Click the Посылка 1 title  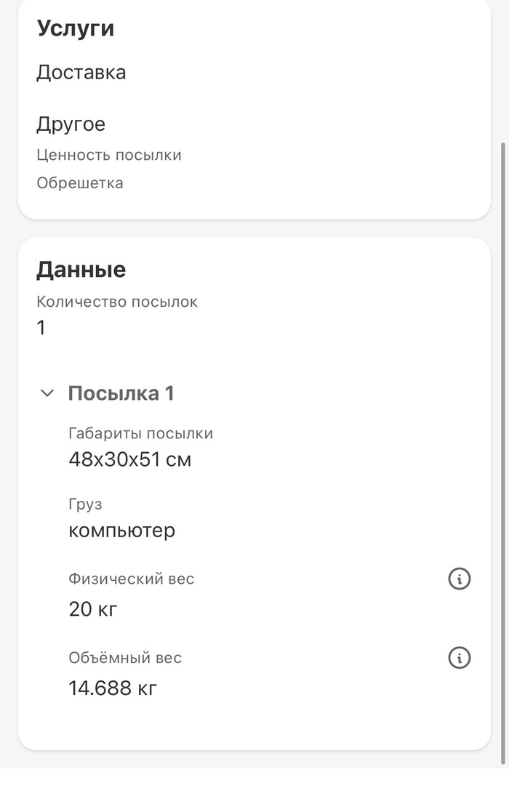coord(121,393)
